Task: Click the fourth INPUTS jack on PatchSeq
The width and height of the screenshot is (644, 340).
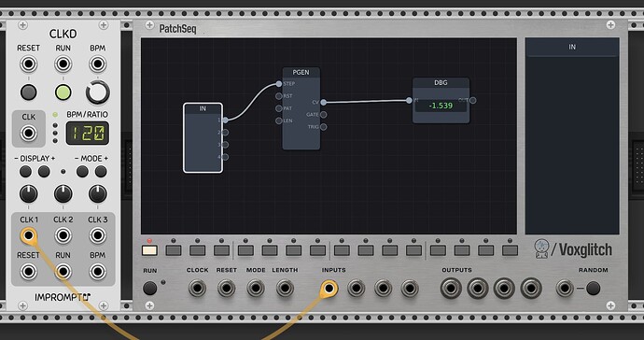Action: click(410, 289)
